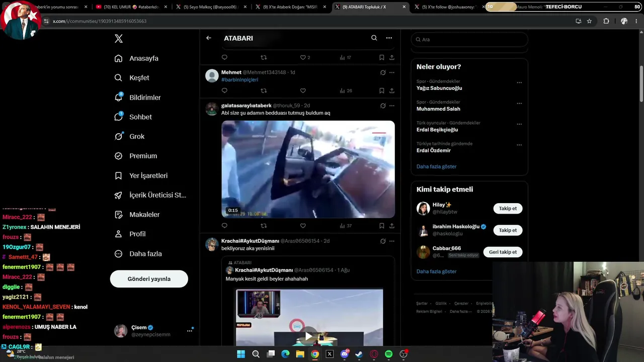644x362 pixels.
Task: Open the Yağız Sabuncuoğlu trend
Action: 439,88
